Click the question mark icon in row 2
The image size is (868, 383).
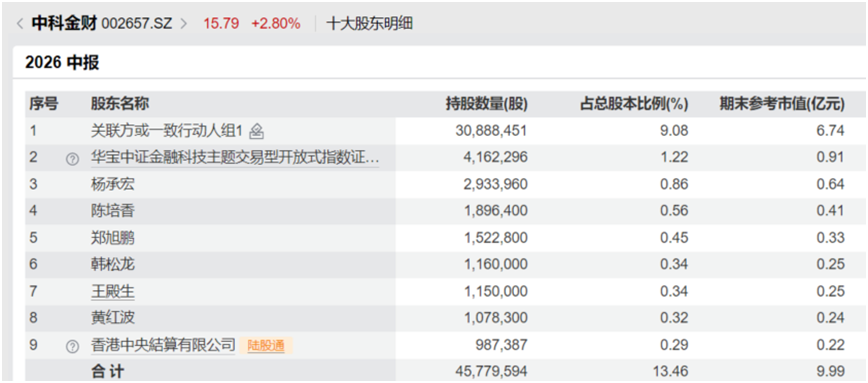click(x=72, y=159)
